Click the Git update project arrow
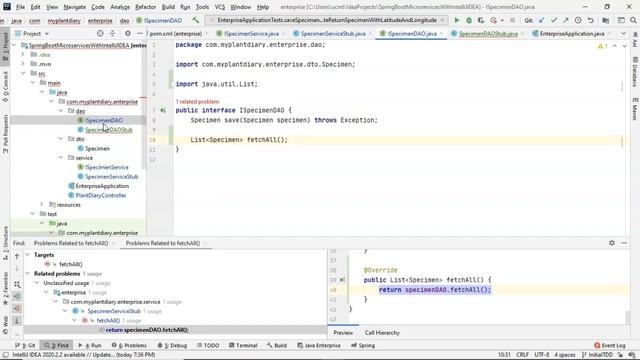 point(542,20)
